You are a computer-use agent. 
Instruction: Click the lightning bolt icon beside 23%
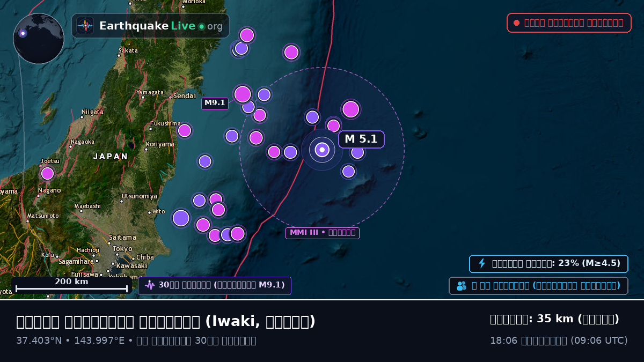coord(482,263)
